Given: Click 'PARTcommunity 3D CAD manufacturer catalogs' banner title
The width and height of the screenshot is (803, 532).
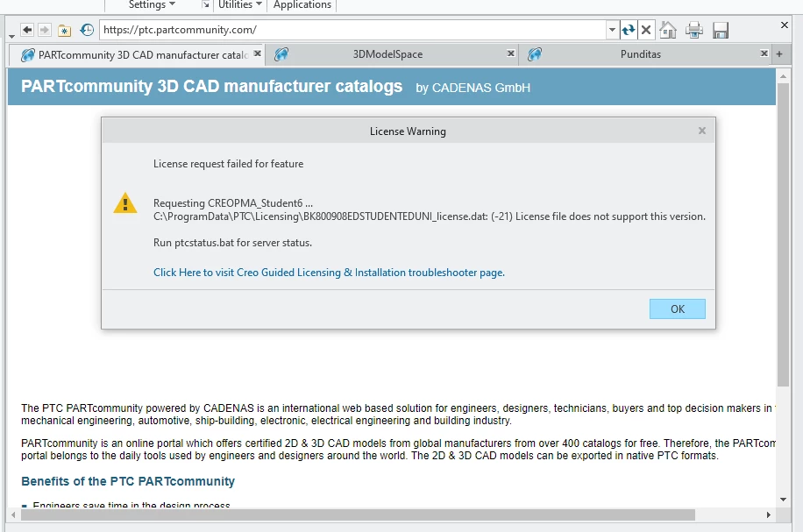Looking at the screenshot, I should point(211,86).
